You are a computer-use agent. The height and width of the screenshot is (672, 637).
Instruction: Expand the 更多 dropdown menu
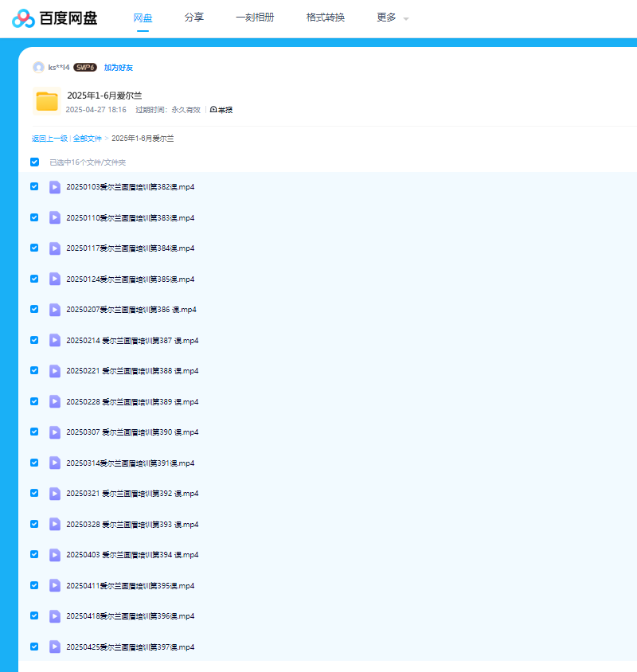(392, 18)
